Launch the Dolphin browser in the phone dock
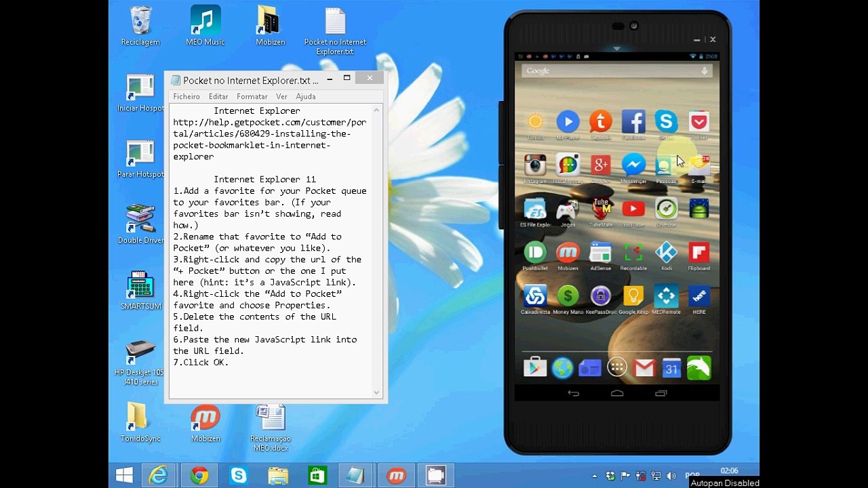868x488 pixels. click(699, 367)
